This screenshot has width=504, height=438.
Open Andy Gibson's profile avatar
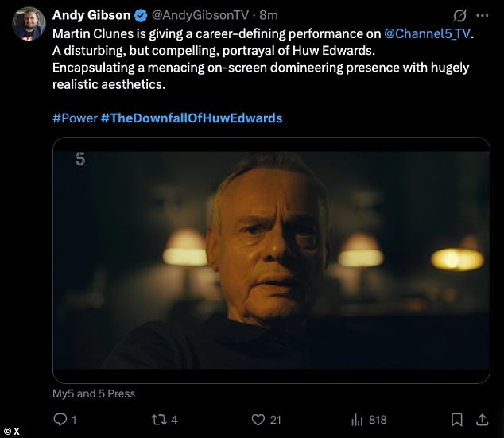[28, 23]
